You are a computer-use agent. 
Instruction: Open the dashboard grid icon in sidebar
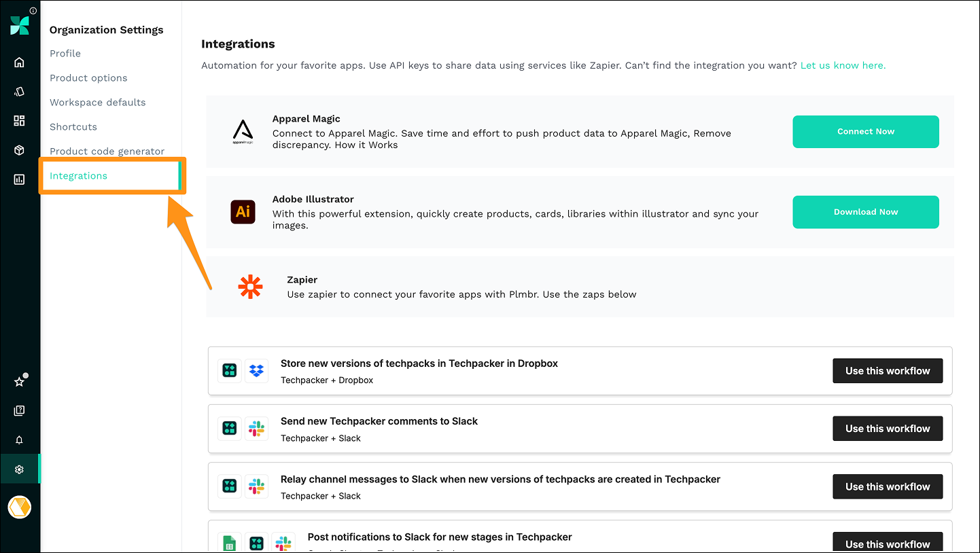pos(19,121)
